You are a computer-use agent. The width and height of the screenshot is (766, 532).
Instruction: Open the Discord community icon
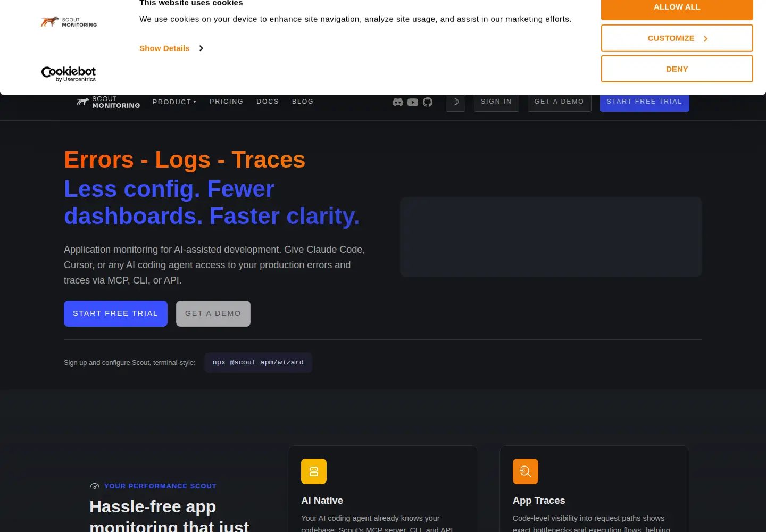point(397,102)
